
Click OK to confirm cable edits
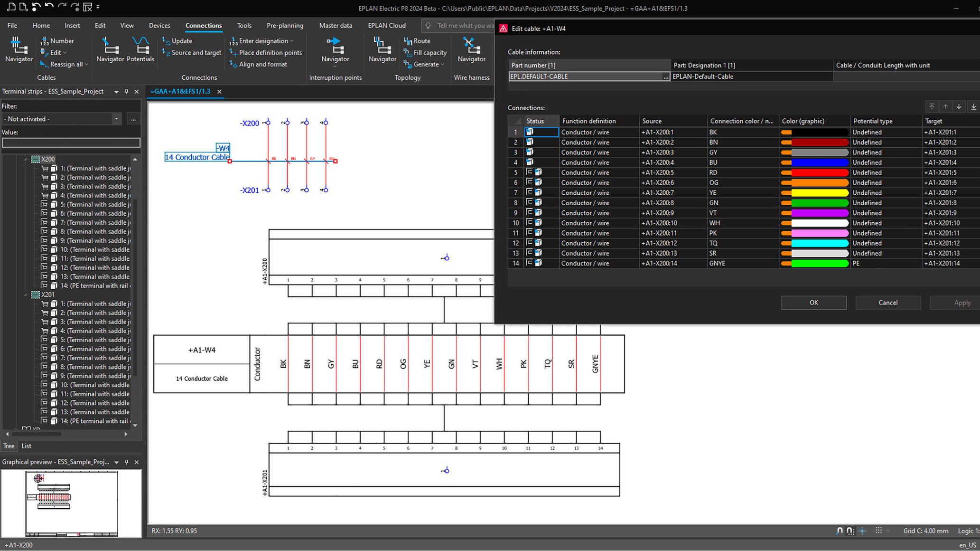pos(814,302)
